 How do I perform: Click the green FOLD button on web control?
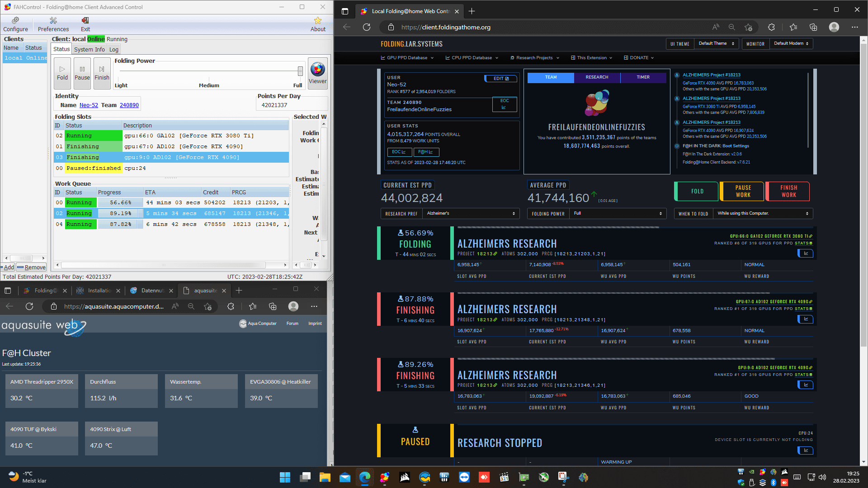pyautogui.click(x=696, y=191)
